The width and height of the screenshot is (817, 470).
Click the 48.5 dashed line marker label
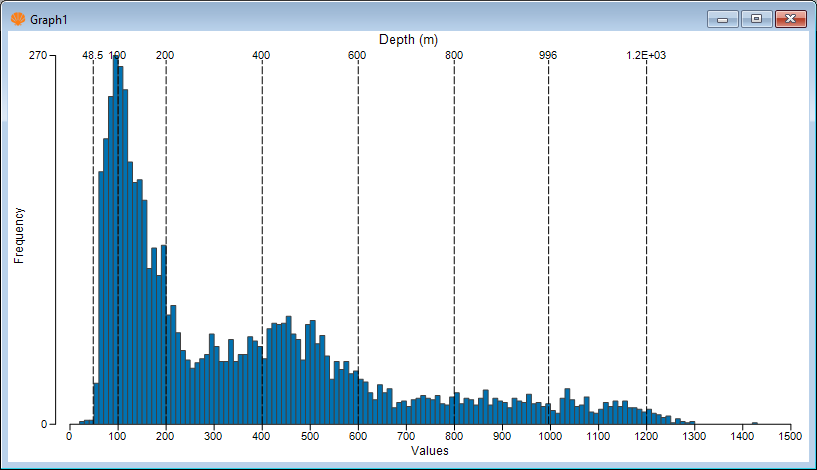(92, 56)
